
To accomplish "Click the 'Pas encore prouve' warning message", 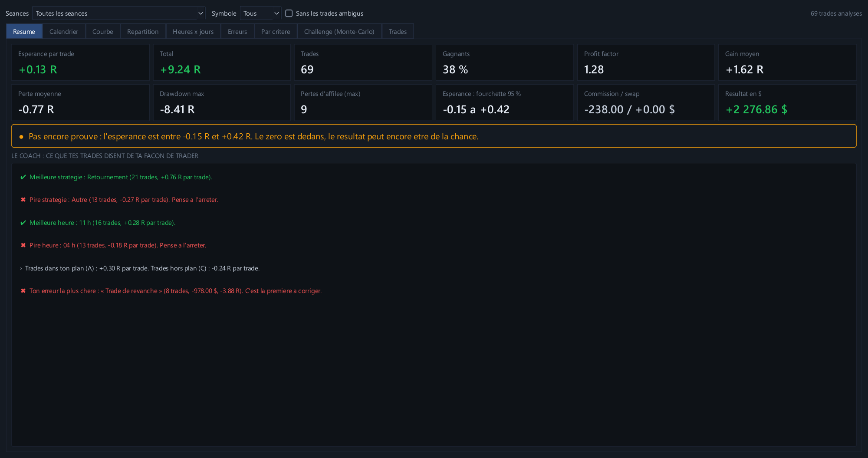I will tap(253, 136).
